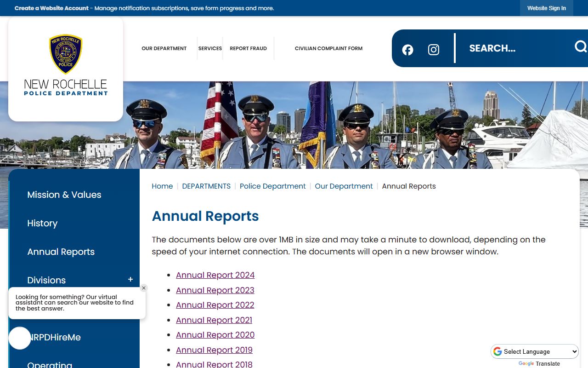
Task: Click the Annual Reports page heading
Action: pyautogui.click(x=205, y=216)
